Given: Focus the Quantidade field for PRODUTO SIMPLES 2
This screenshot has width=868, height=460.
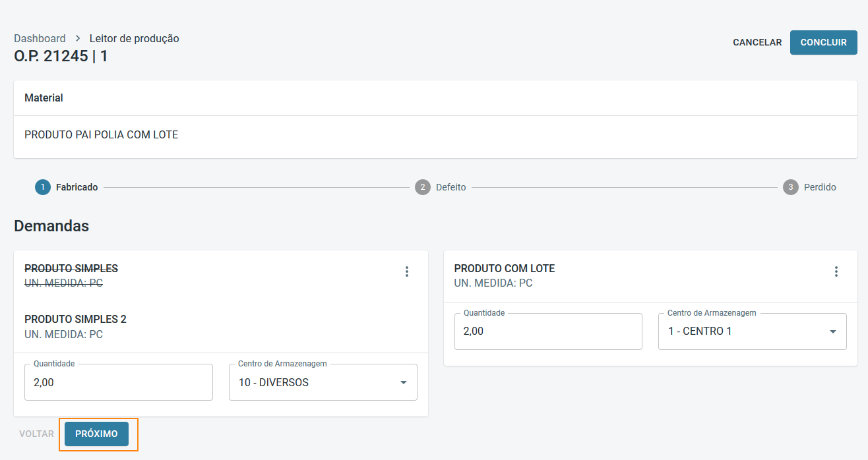Looking at the screenshot, I should click(119, 382).
